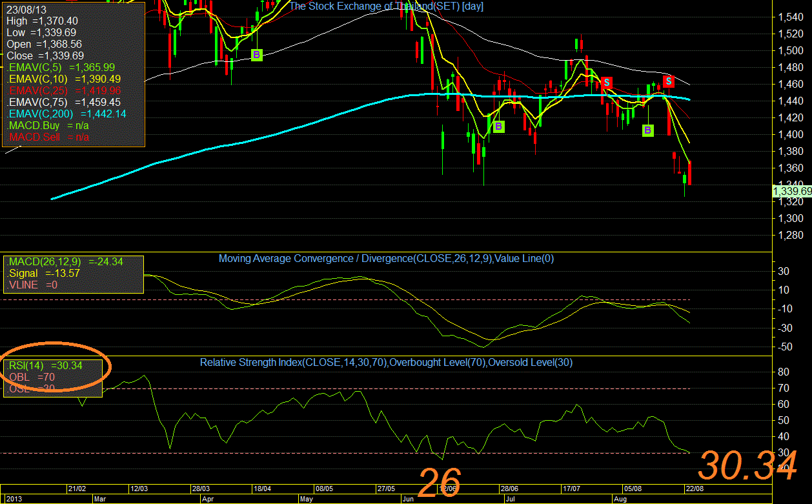The image size is (812, 504).
Task: Click the 50 label on the RSI axis
Action: tap(783, 421)
